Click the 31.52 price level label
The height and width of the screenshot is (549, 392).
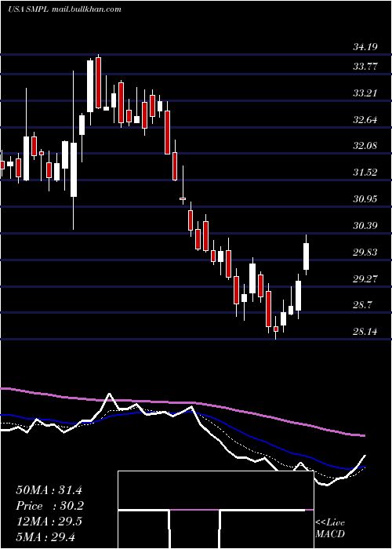click(x=365, y=173)
